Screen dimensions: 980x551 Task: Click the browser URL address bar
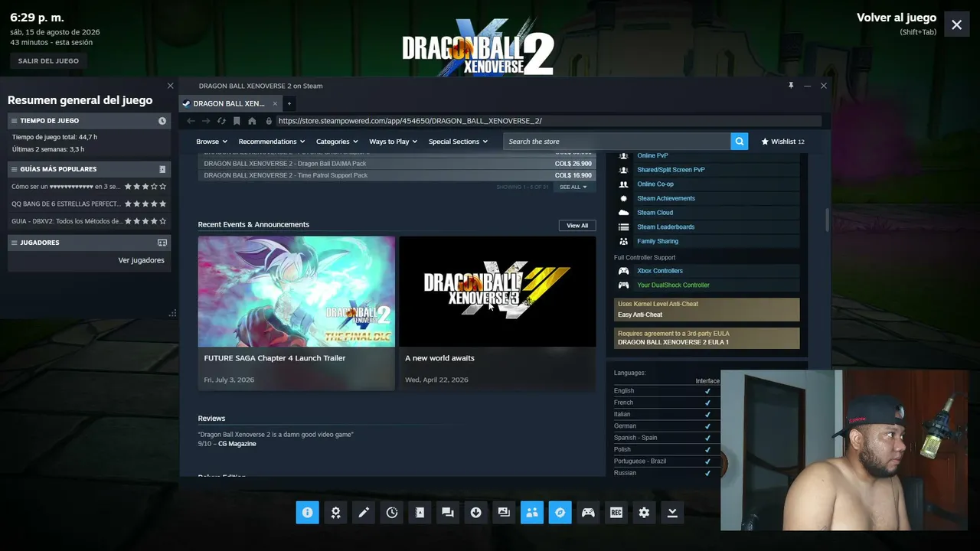point(548,121)
